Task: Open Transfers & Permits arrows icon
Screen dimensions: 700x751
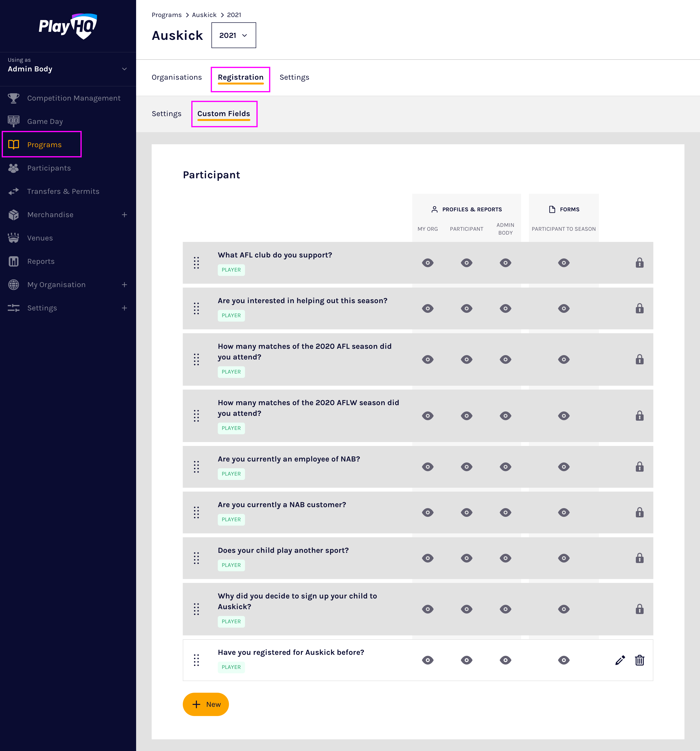Action: (x=14, y=192)
